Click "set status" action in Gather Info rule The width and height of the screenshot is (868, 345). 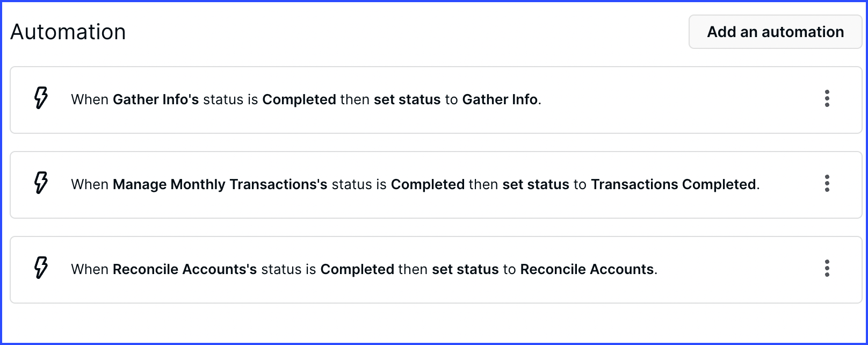pyautogui.click(x=407, y=99)
